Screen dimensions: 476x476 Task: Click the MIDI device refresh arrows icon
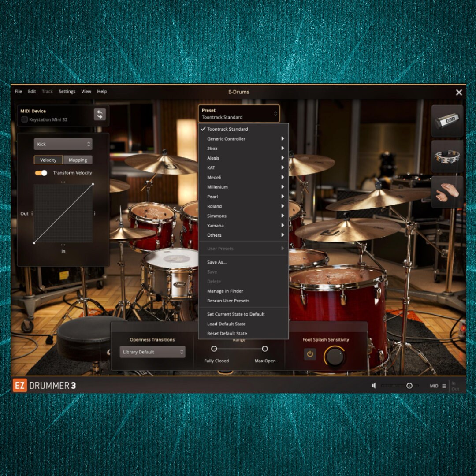tap(100, 115)
